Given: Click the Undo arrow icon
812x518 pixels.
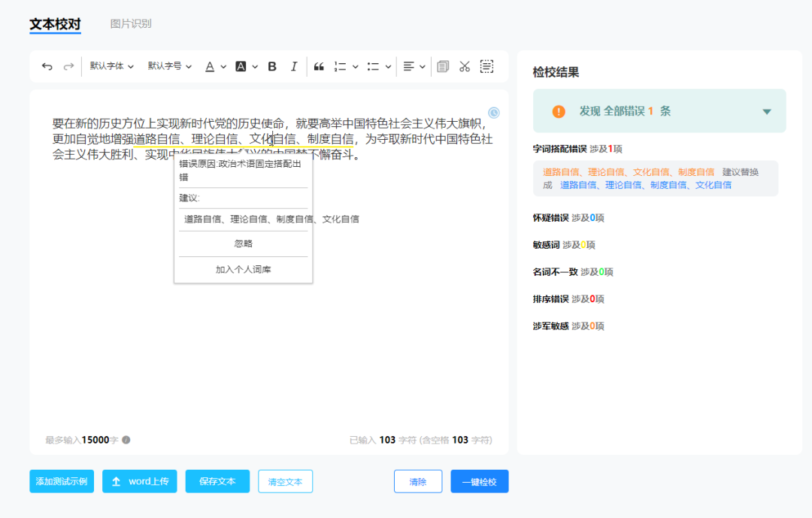Looking at the screenshot, I should [47, 66].
